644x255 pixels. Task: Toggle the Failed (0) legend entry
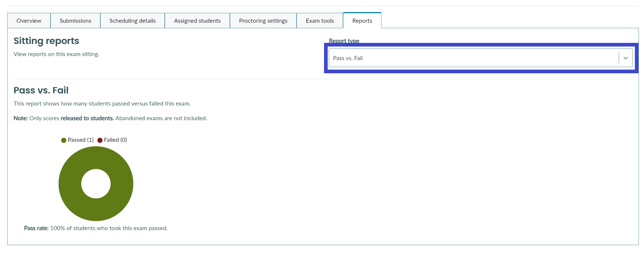click(x=112, y=140)
